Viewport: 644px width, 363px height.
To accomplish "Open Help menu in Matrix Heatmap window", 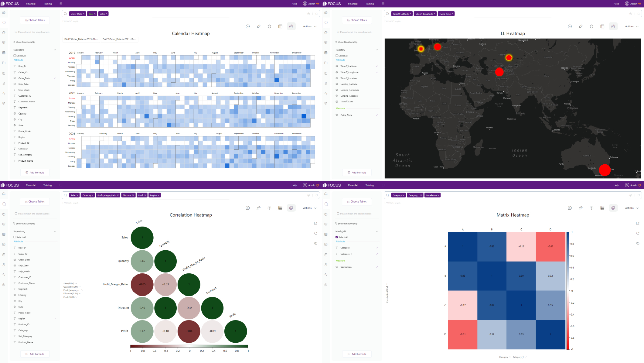I will tap(616, 185).
